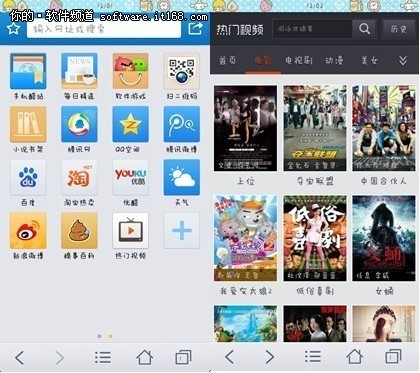Go forward in the left browser toolbar
Image resolution: width=420 pixels, height=373 pixels.
click(x=60, y=358)
